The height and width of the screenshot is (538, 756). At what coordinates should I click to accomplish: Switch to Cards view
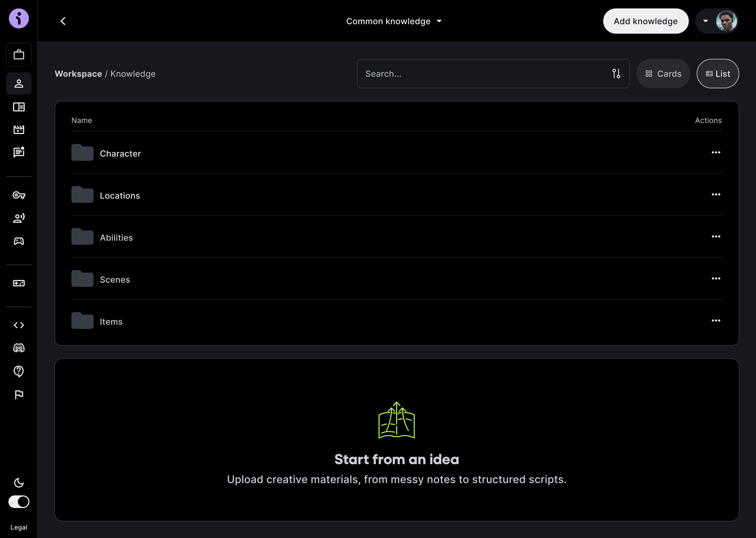pyautogui.click(x=663, y=74)
